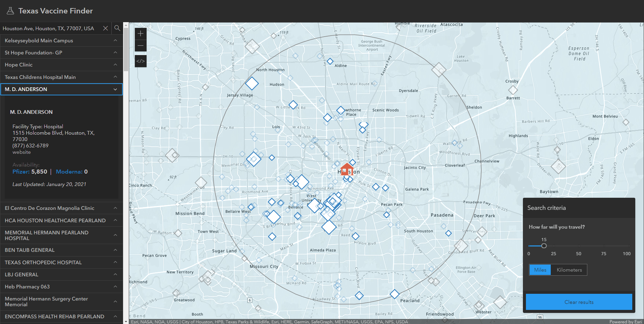Click the Texas Vaccine Finder title

pos(56,11)
